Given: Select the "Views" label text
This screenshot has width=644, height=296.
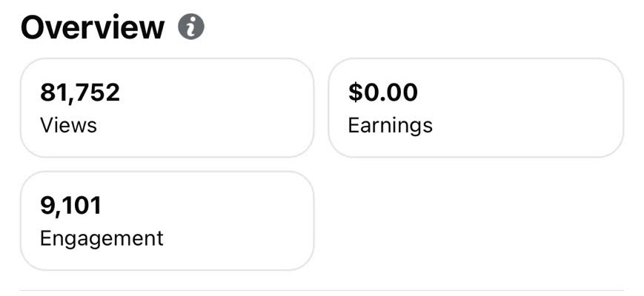Looking at the screenshot, I should [x=69, y=125].
